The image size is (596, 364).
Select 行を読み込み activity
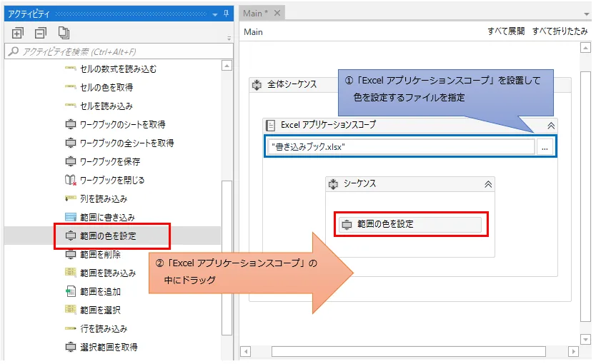(104, 329)
